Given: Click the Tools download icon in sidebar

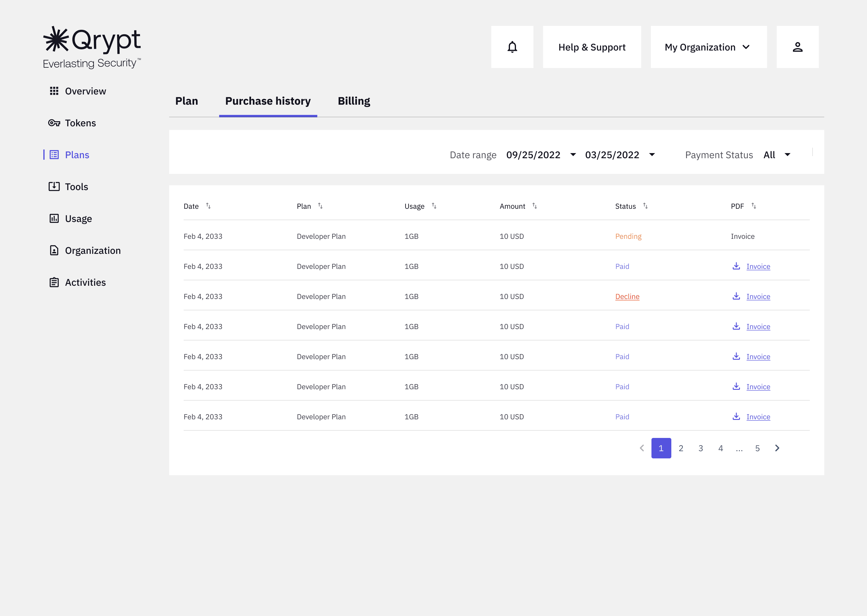Looking at the screenshot, I should coord(54,186).
